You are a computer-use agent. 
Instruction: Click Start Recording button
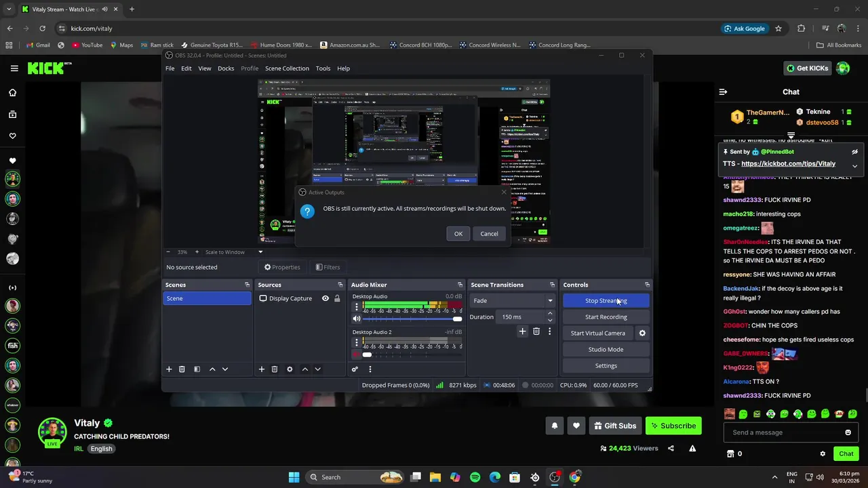point(606,317)
